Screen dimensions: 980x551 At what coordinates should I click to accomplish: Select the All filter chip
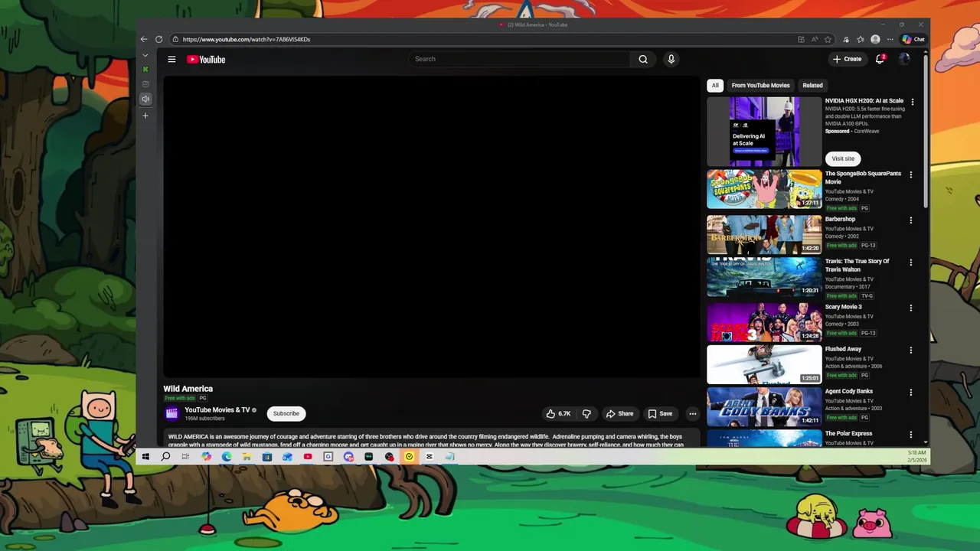715,85
